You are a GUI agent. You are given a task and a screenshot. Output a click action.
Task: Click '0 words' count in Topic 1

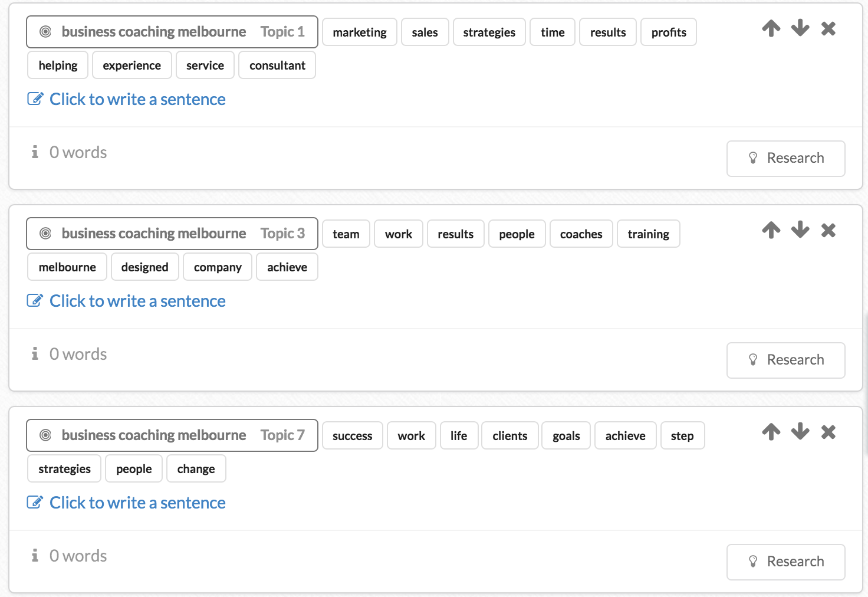click(78, 152)
